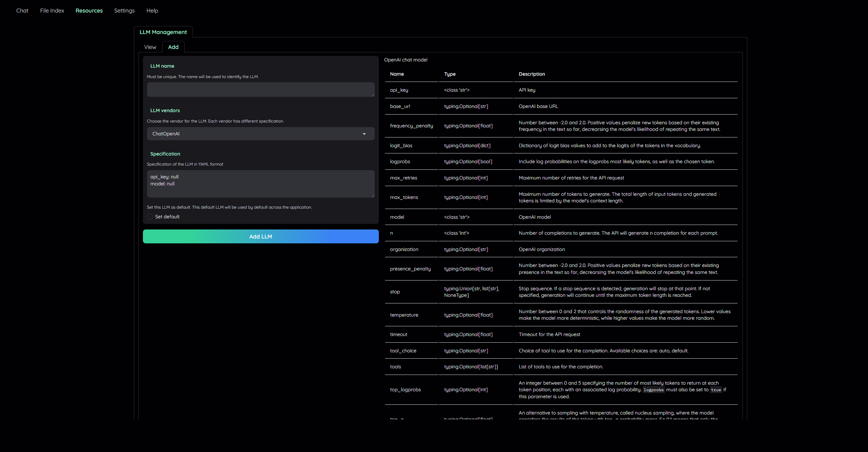Switch to the View sub-tab
The width and height of the screenshot is (868, 452).
point(150,47)
